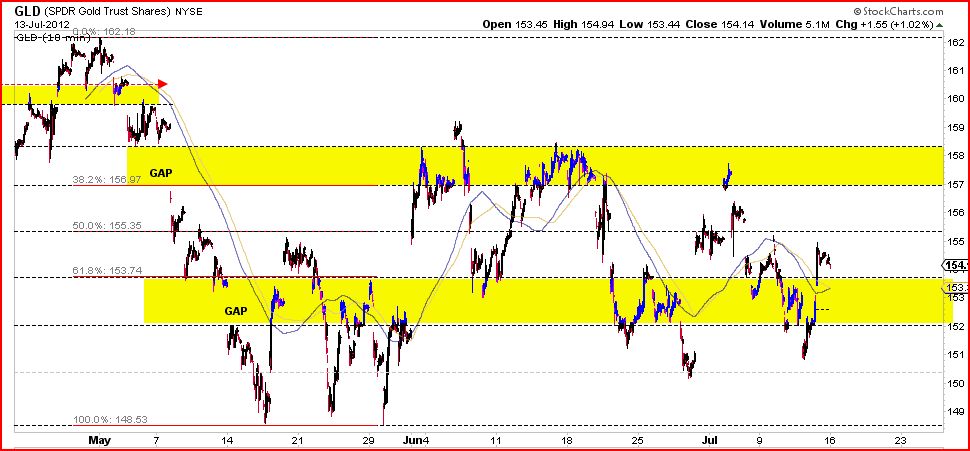Click the '11' date label on the x-axis

coord(496,440)
